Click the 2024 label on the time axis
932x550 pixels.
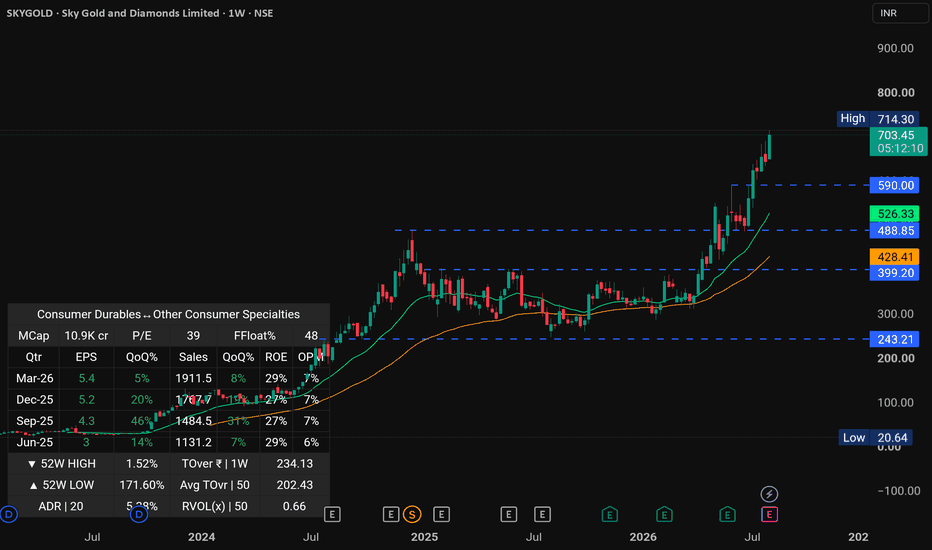click(201, 537)
